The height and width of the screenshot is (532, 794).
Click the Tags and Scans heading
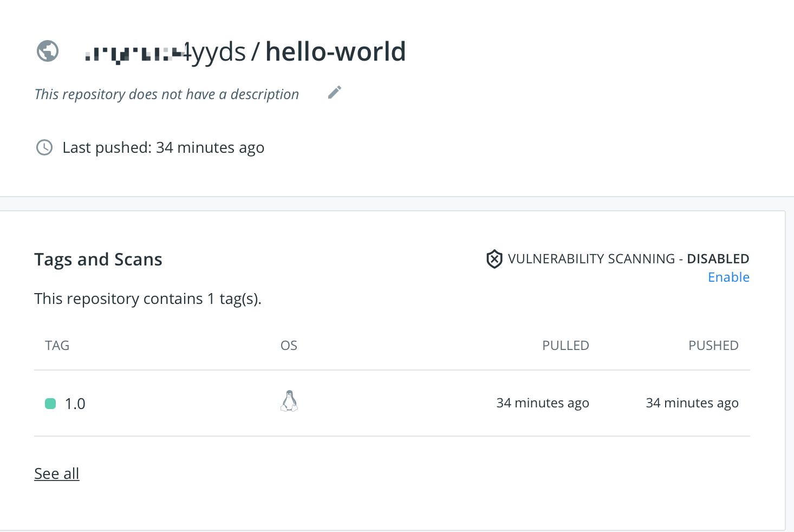98,259
